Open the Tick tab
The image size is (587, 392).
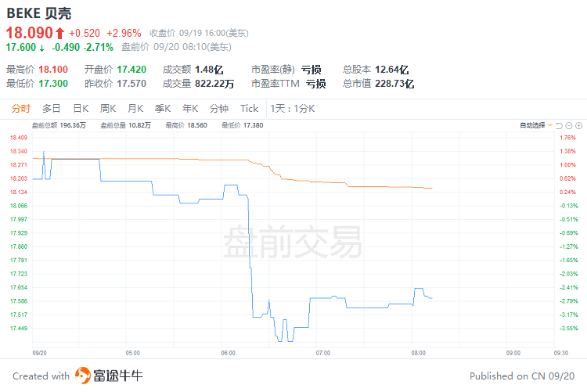coord(250,109)
